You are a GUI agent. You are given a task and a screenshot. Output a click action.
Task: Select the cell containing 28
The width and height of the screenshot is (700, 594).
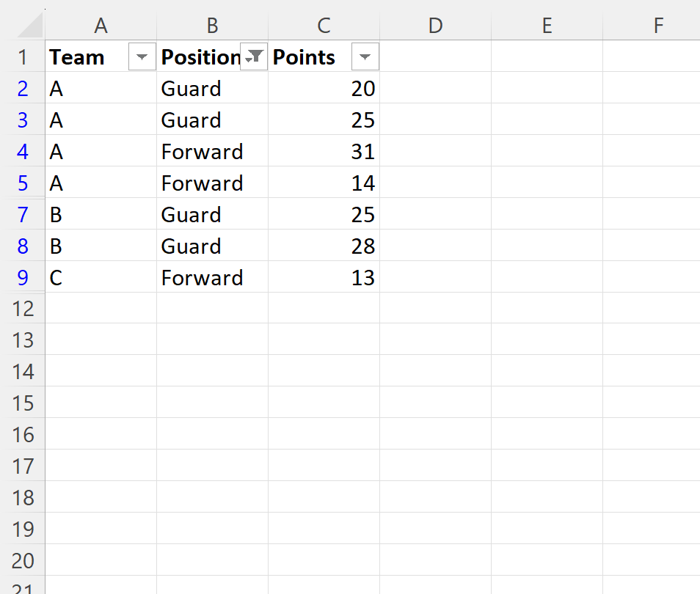click(x=324, y=246)
